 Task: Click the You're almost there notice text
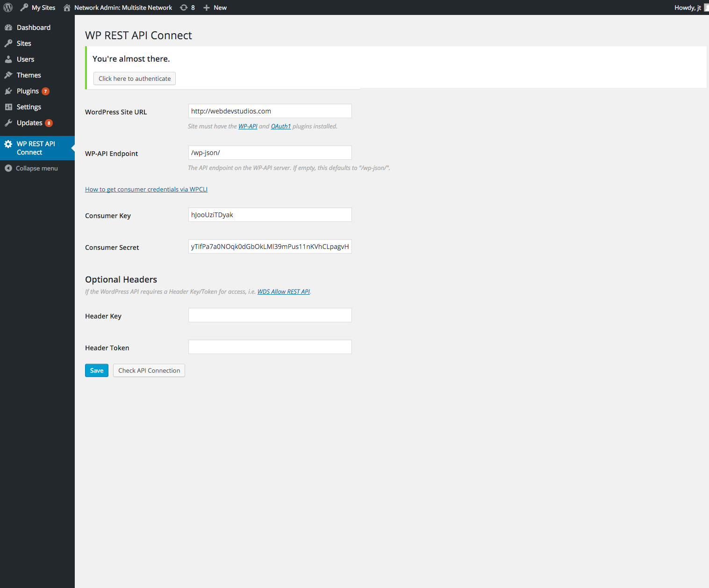pyautogui.click(x=131, y=59)
